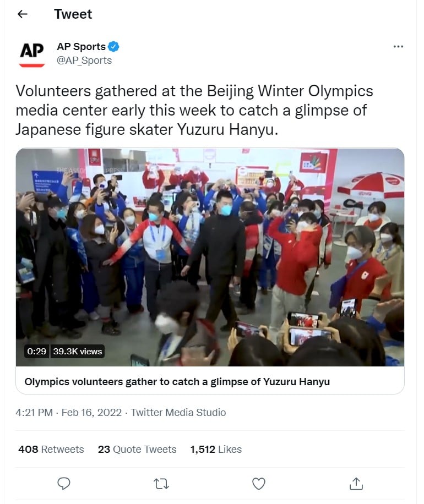424x504 pixels.
Task: Open the video title caption link
Action: coord(177,381)
